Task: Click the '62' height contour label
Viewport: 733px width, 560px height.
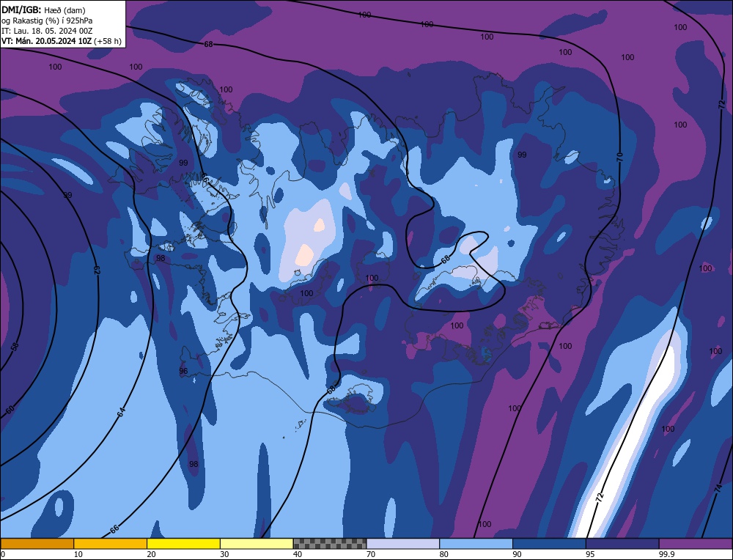Action: tap(97, 270)
